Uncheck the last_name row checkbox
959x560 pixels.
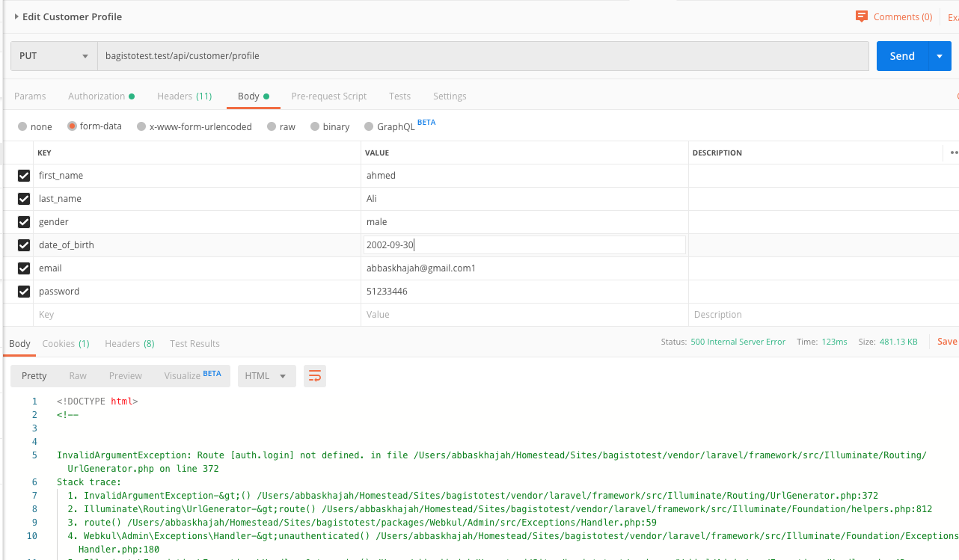(x=24, y=199)
